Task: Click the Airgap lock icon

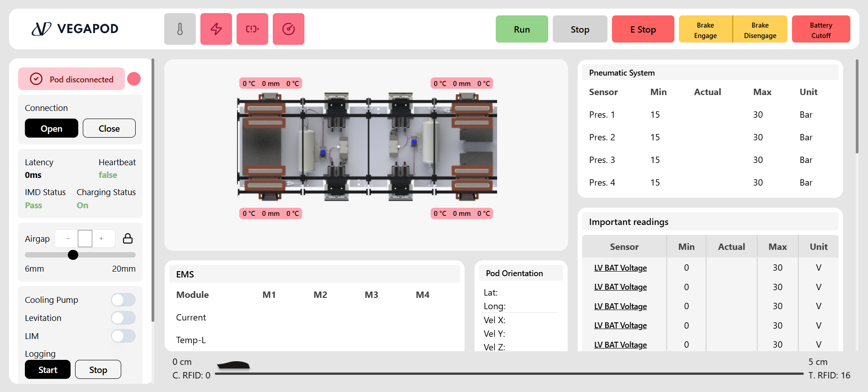Action: [128, 239]
